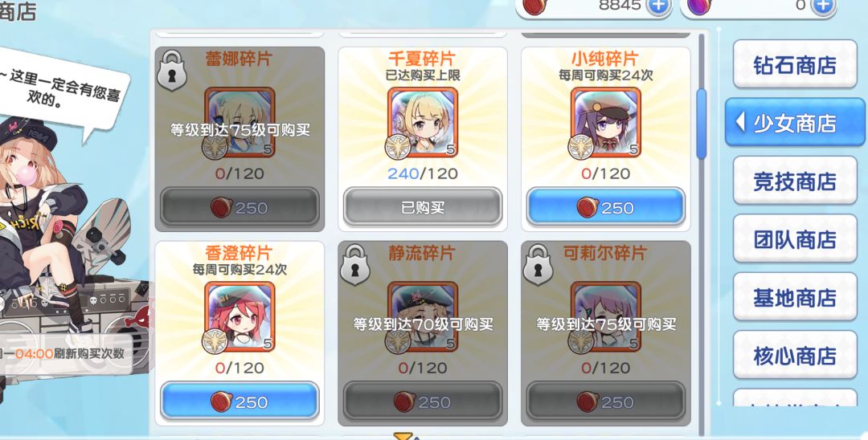Image resolution: width=868 pixels, height=440 pixels.
Task: Select the 小纯 character portrait
Action: (x=606, y=122)
